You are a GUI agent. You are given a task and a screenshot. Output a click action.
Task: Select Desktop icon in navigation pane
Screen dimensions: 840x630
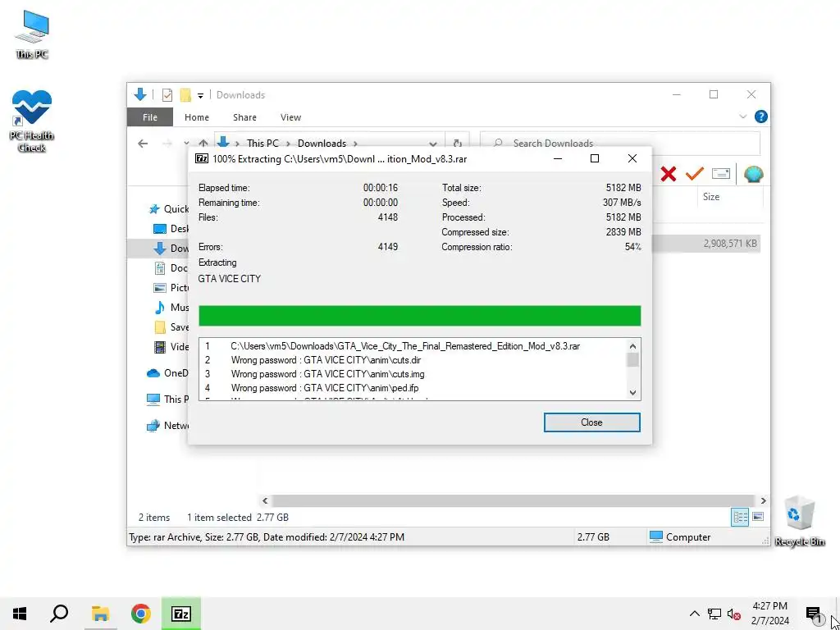pyautogui.click(x=160, y=229)
